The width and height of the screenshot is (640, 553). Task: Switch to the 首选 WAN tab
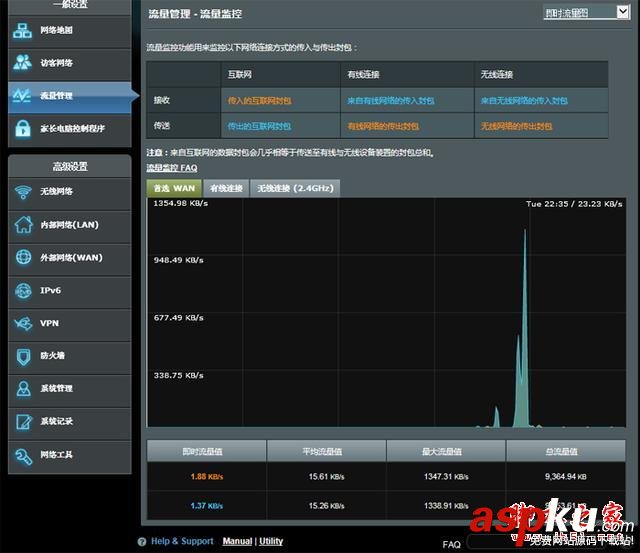click(174, 188)
